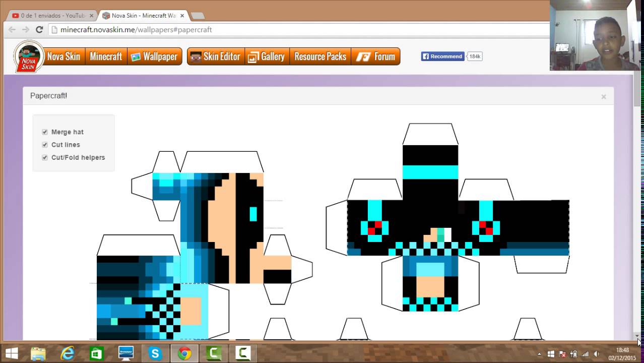This screenshot has width=644, height=363.
Task: Open Skype from the taskbar
Action: (155, 353)
